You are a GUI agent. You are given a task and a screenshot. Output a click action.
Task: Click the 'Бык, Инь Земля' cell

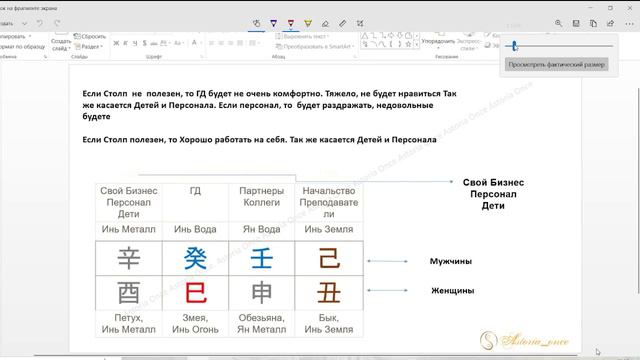(329, 324)
